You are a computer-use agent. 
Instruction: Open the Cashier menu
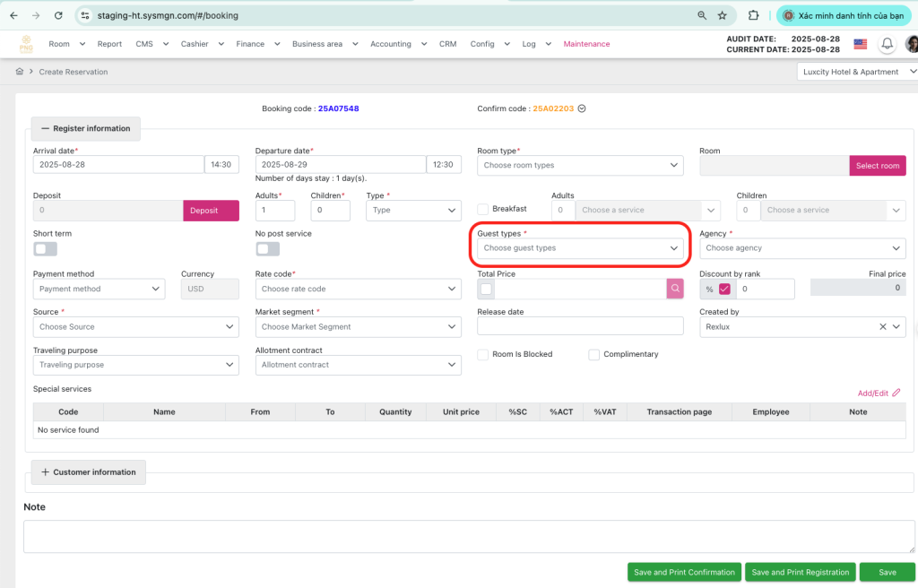coord(201,44)
